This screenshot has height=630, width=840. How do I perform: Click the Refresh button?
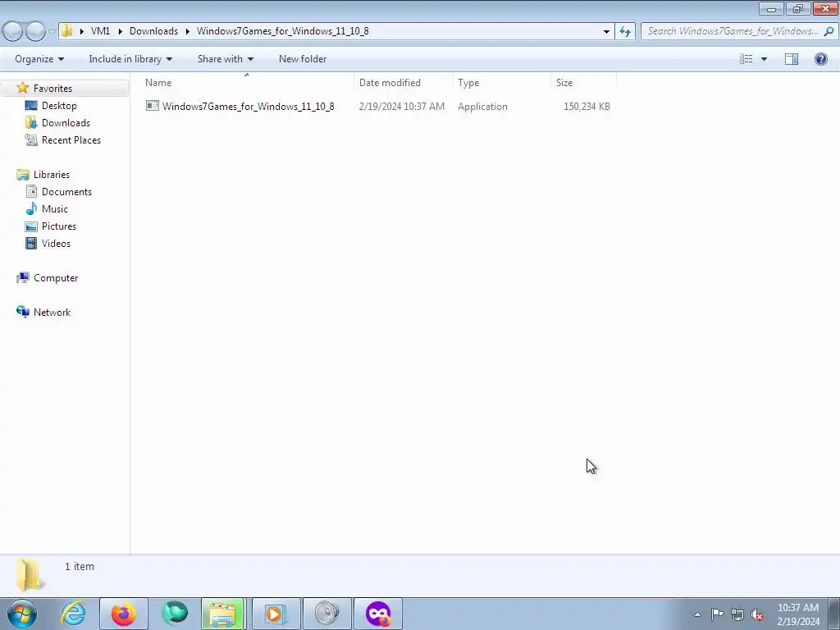[x=625, y=32]
